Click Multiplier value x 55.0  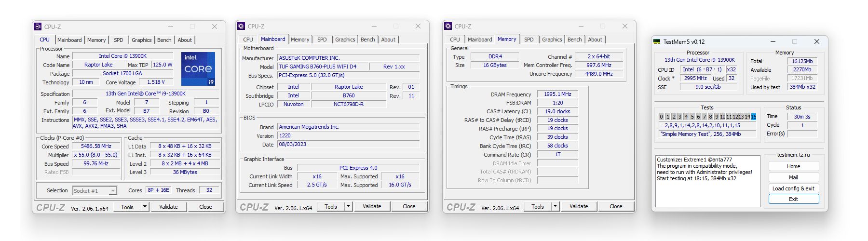(x=96, y=155)
